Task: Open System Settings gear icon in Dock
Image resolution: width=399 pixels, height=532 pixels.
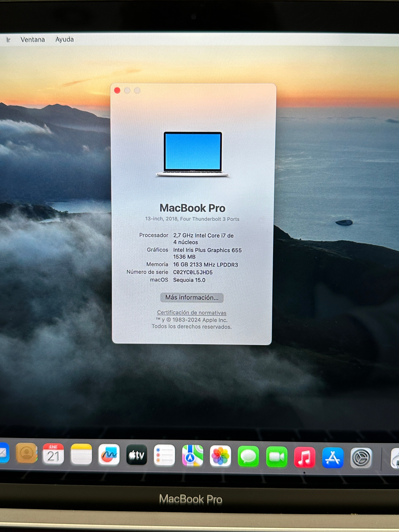Action: click(361, 458)
